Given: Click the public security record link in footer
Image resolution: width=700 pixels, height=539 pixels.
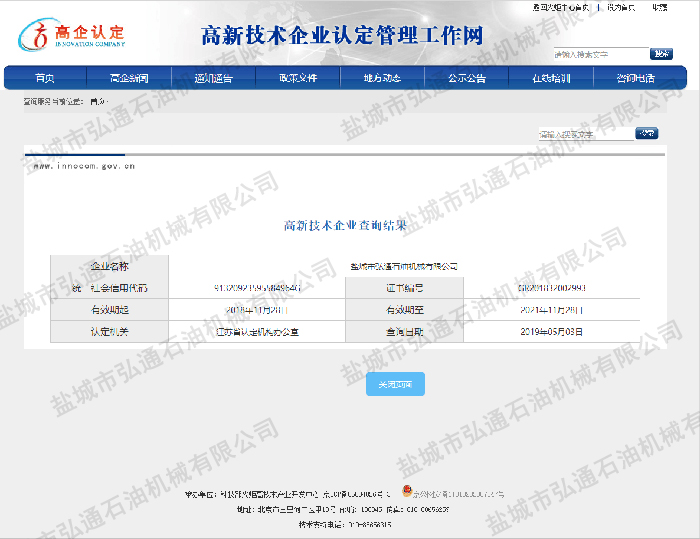Looking at the screenshot, I should pos(460,494).
